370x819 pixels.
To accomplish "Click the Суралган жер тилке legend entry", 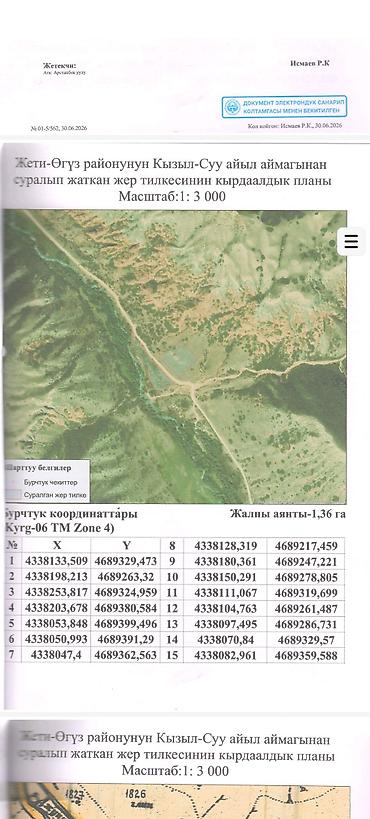I will tap(55, 495).
